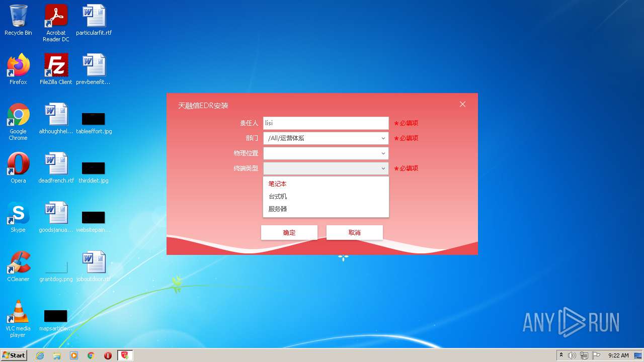
Task: Open Acrobat Reader DC shortcut
Action: point(56,23)
